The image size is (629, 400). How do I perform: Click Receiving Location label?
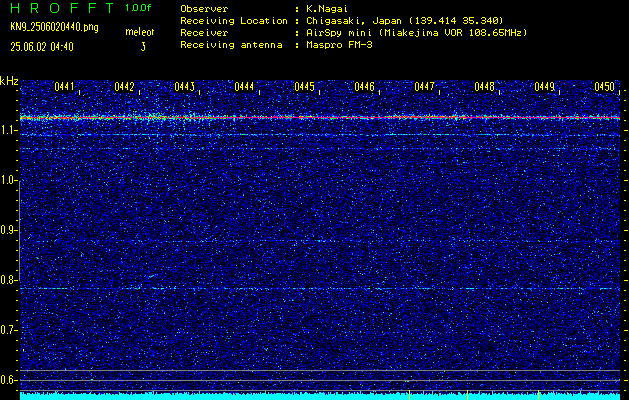point(234,21)
